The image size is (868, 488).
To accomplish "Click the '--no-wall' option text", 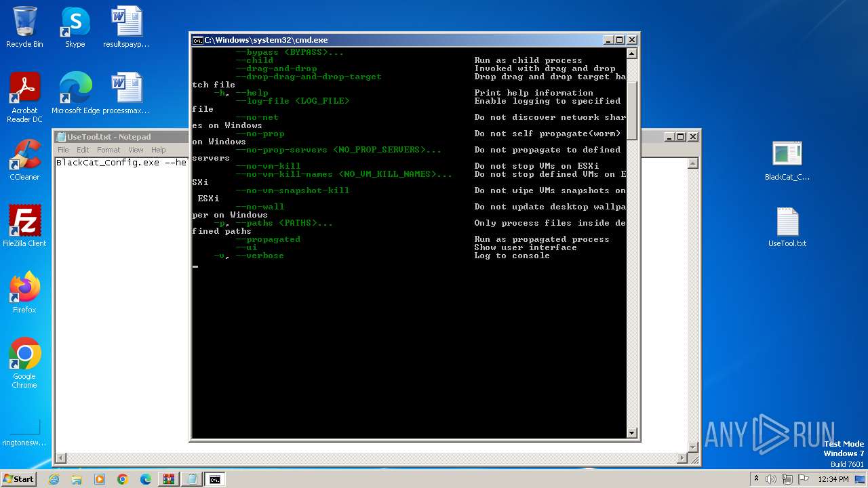I will [x=260, y=207].
